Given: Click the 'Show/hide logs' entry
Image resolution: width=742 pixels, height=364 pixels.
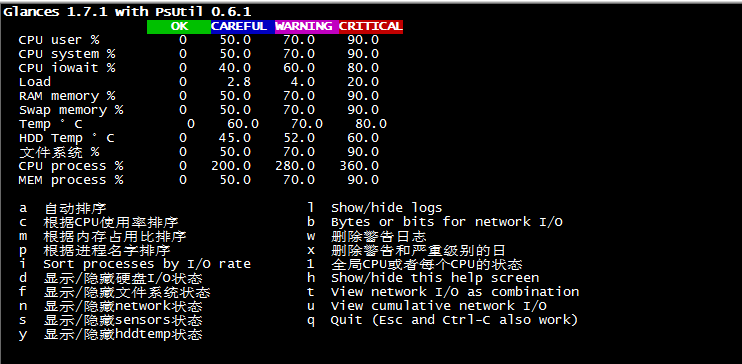Looking at the screenshot, I should pos(387,208).
